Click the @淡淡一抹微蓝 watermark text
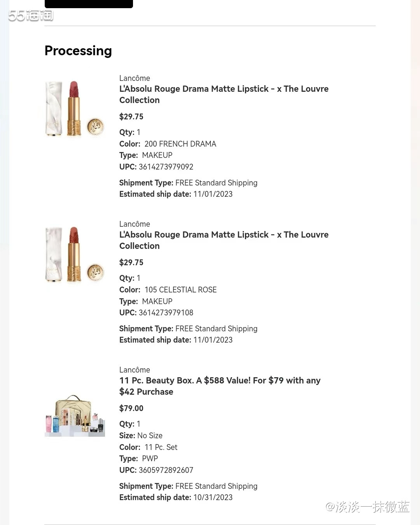The height and width of the screenshot is (525, 420). click(367, 507)
